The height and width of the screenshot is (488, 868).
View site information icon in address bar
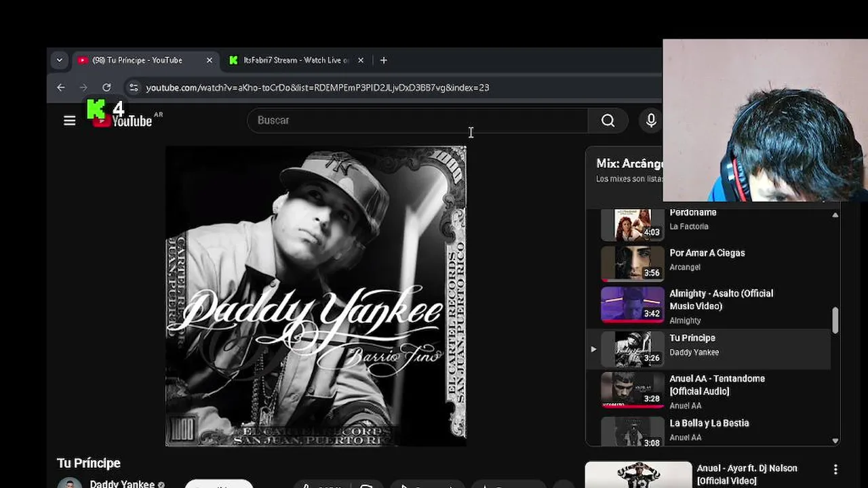tap(134, 87)
